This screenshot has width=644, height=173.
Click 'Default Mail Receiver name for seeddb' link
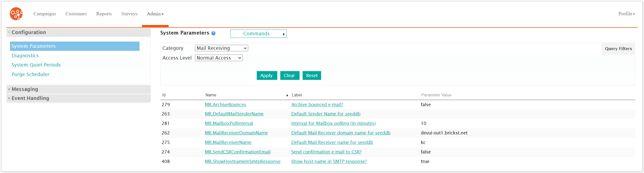pyautogui.click(x=332, y=142)
